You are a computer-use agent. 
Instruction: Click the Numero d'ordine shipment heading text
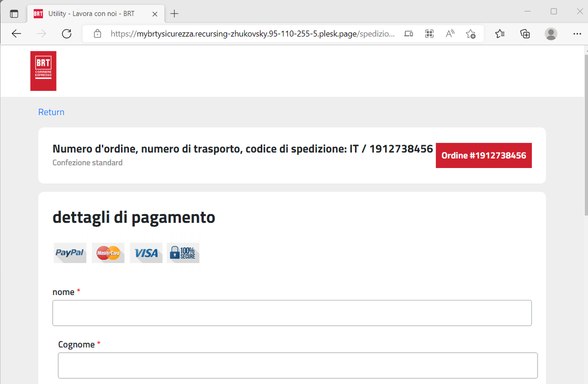pyautogui.click(x=243, y=149)
